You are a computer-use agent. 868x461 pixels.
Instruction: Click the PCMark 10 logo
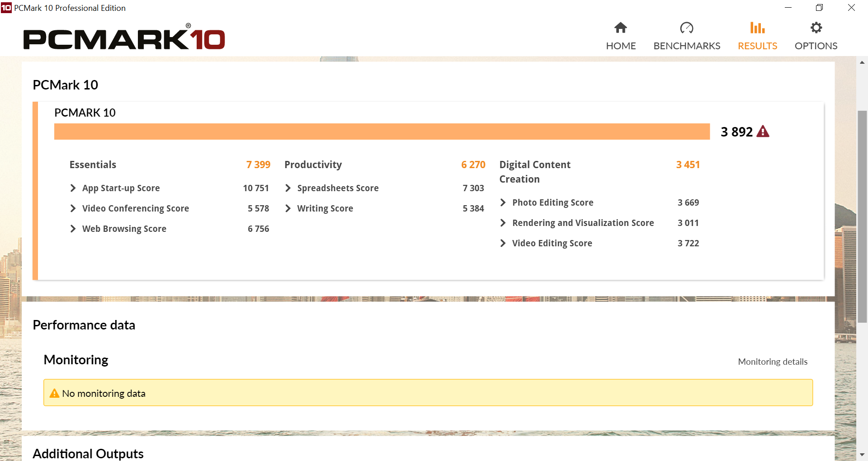pyautogui.click(x=124, y=37)
